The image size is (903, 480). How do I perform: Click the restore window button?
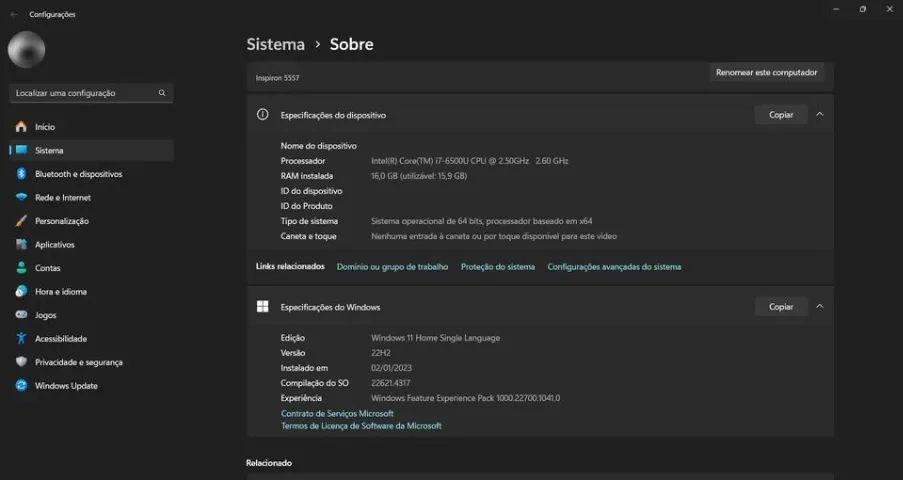pos(863,9)
